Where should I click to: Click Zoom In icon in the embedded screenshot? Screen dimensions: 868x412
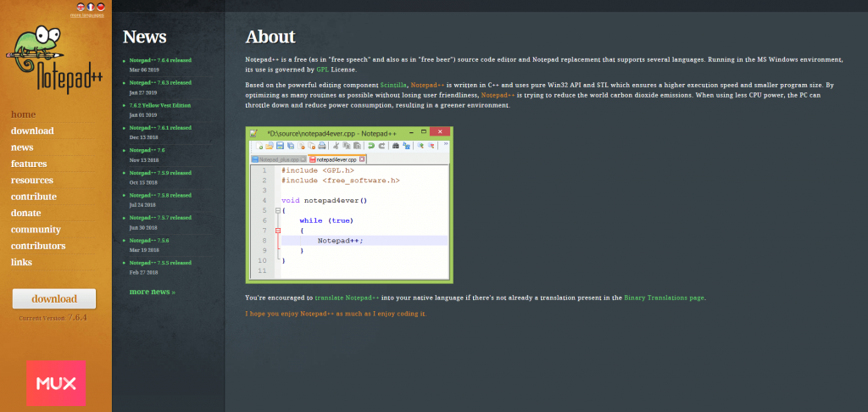click(420, 146)
